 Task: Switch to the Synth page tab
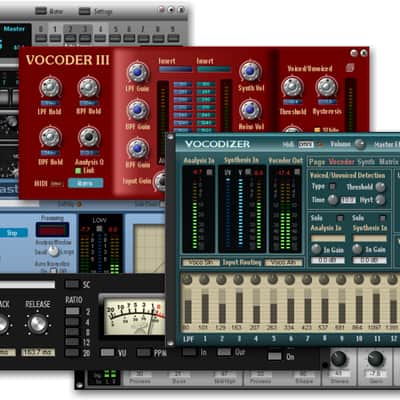click(x=366, y=162)
